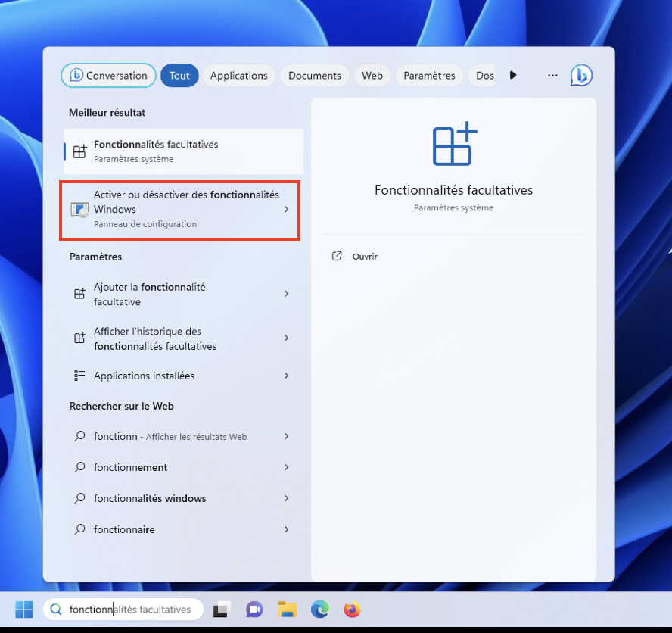Launch Firefox from the taskbar

(353, 610)
